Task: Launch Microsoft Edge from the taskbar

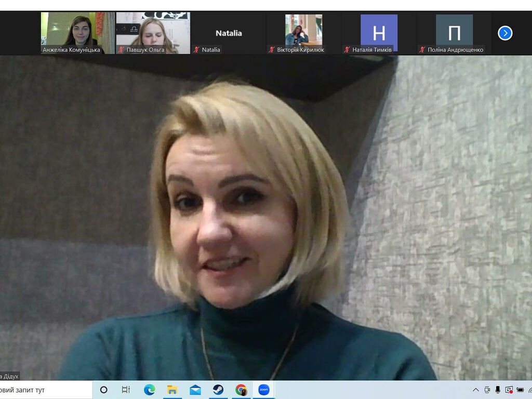Action: coord(149,390)
